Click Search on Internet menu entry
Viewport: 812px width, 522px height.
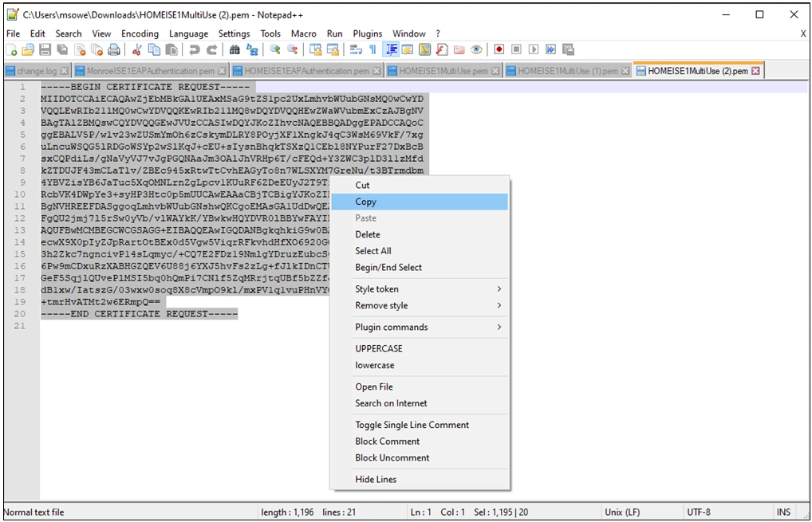point(391,403)
